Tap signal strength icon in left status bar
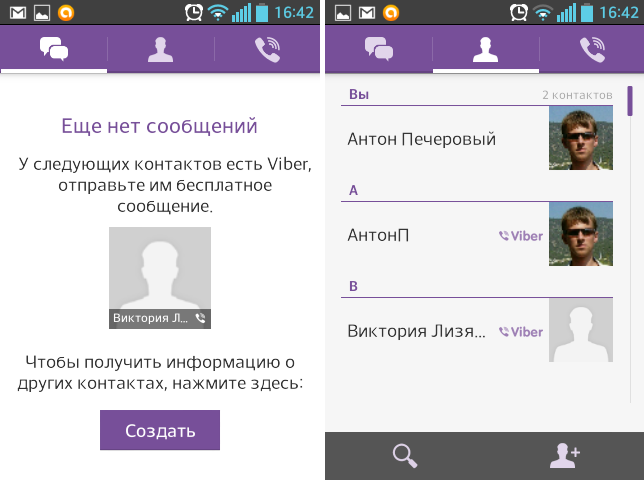 pos(242,13)
